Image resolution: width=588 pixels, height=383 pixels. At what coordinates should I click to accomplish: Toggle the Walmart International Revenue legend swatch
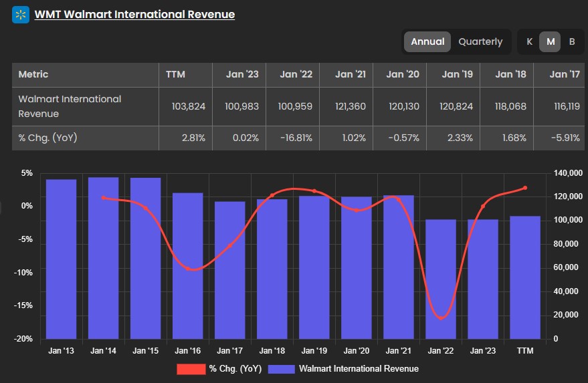pos(282,369)
